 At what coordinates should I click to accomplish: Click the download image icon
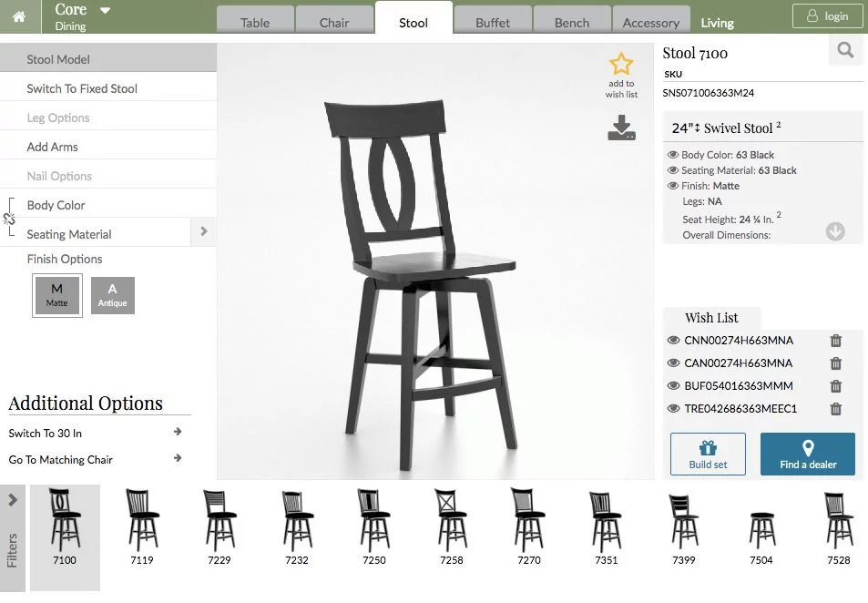622,128
